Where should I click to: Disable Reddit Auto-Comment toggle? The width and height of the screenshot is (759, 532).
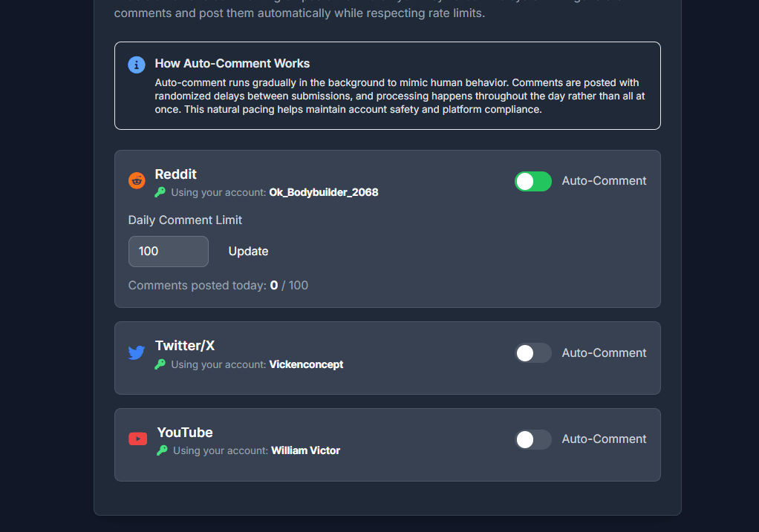(x=533, y=181)
